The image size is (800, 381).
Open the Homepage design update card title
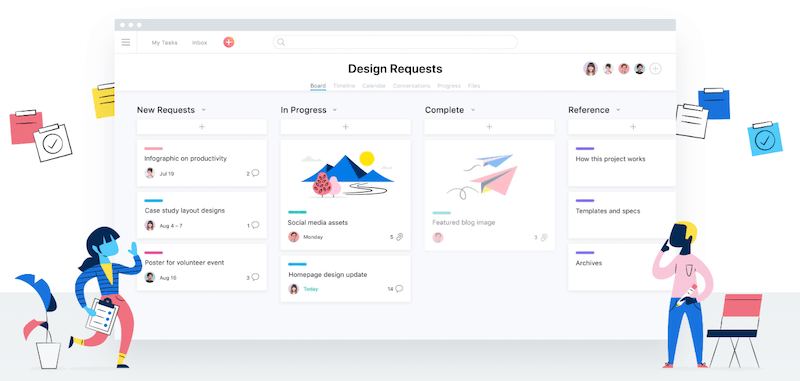click(328, 274)
